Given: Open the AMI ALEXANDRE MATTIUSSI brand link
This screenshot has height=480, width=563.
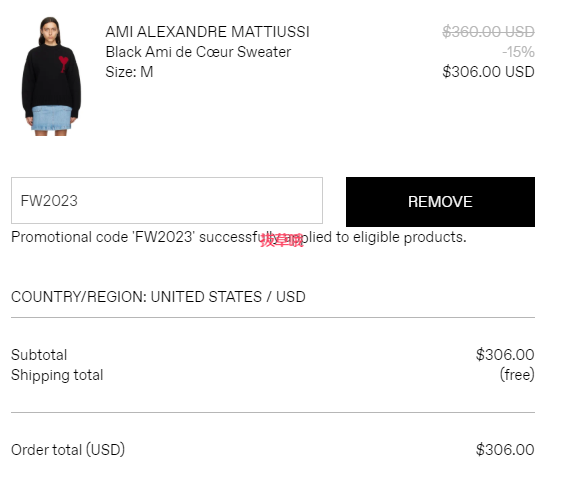Looking at the screenshot, I should tap(208, 32).
